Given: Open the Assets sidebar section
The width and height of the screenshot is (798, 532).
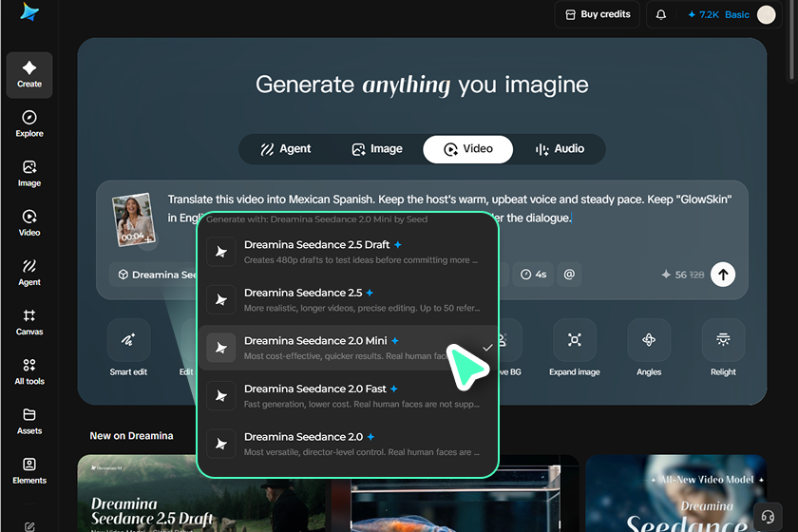Looking at the screenshot, I should pos(29,422).
